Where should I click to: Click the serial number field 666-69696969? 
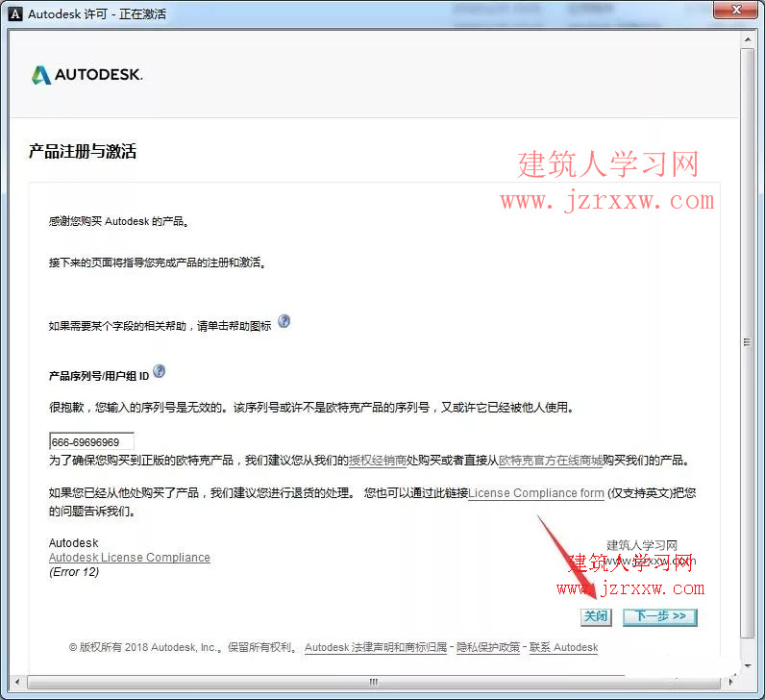(x=91, y=441)
